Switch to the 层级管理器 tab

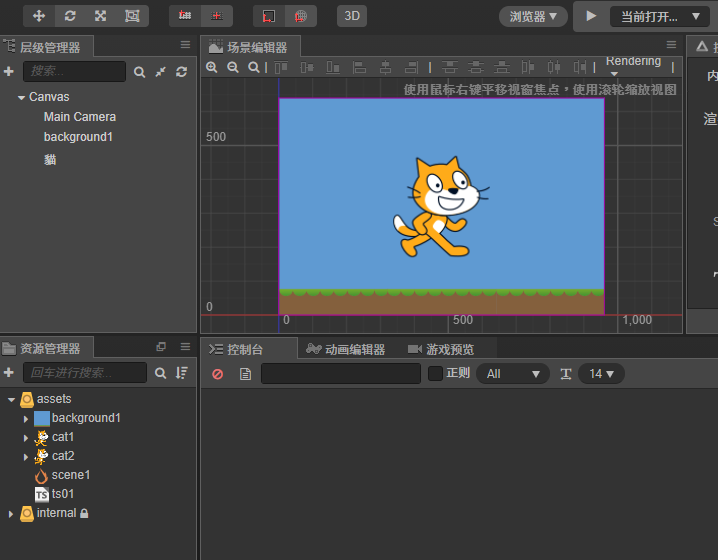coord(46,47)
